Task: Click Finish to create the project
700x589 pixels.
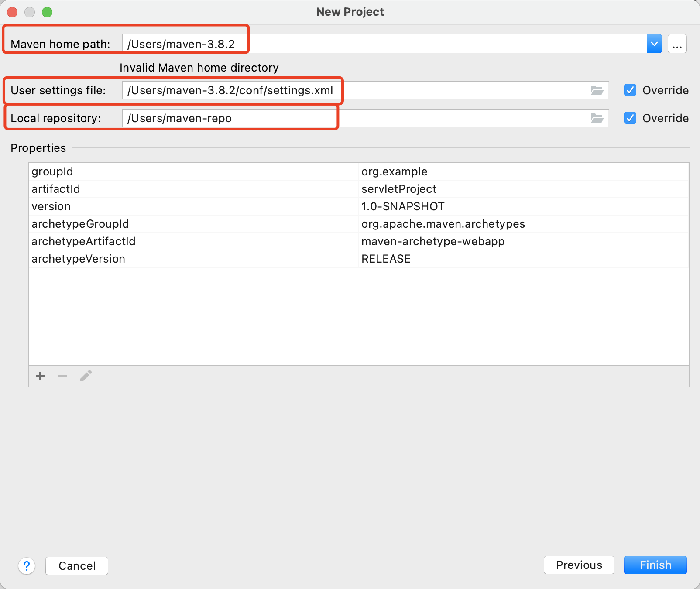Action: tap(655, 565)
